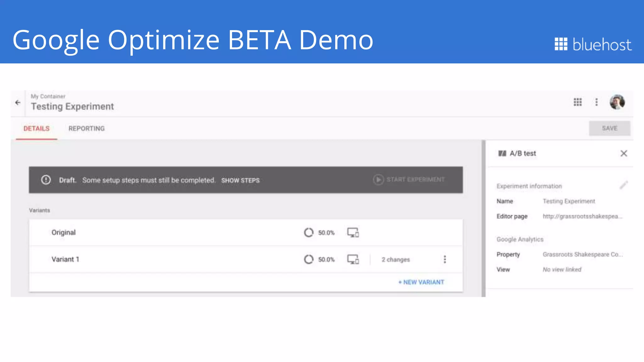Click the Original variant 50.0% weight
Viewport: 644px width, 362px height.
[x=326, y=233]
